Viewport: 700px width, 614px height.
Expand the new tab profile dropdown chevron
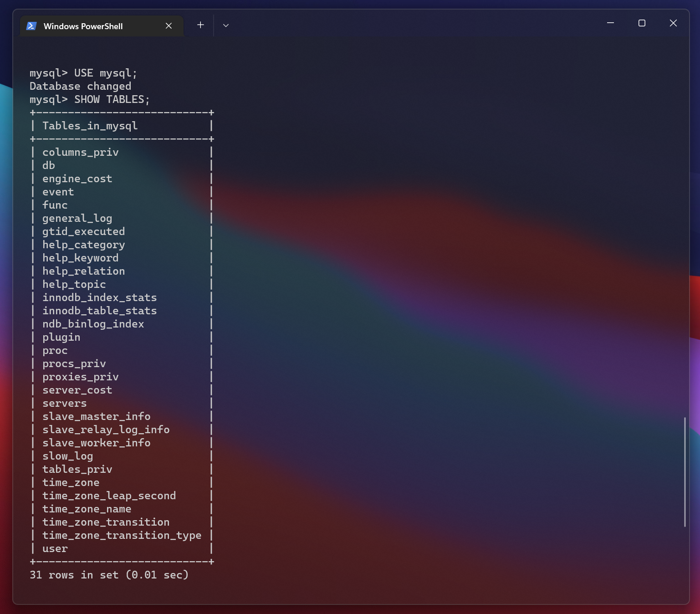(x=225, y=26)
